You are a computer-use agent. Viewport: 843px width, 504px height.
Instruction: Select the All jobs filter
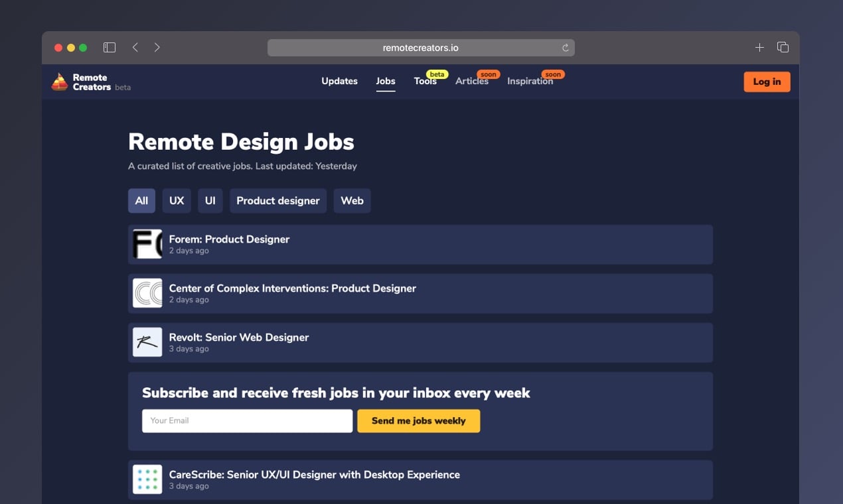click(141, 201)
